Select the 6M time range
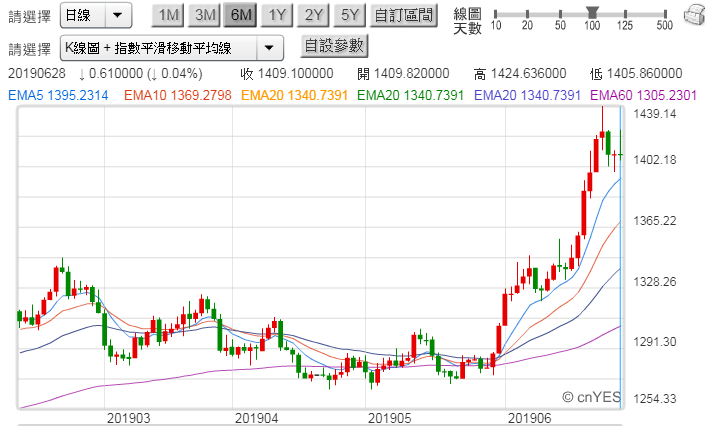 (x=241, y=15)
